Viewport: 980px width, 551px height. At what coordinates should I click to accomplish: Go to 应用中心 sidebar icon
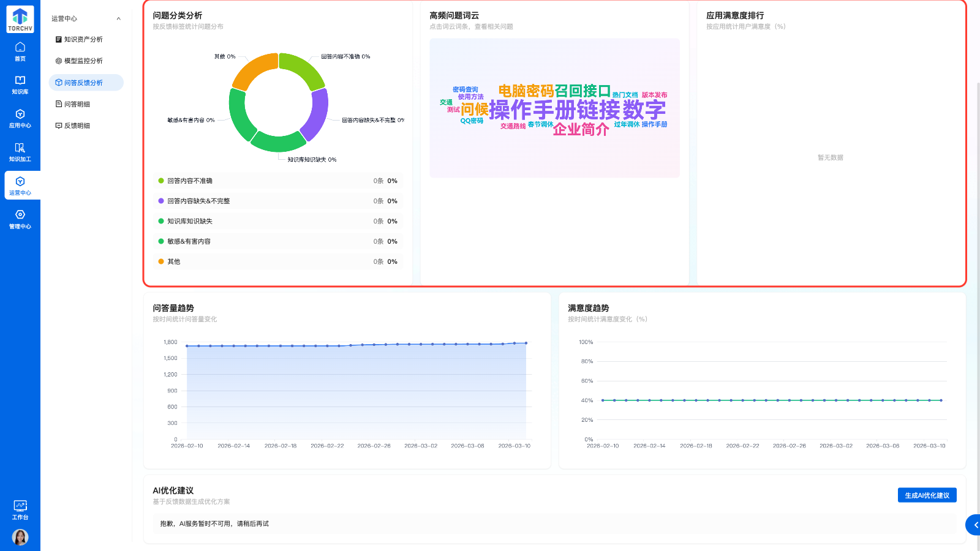[x=20, y=119]
